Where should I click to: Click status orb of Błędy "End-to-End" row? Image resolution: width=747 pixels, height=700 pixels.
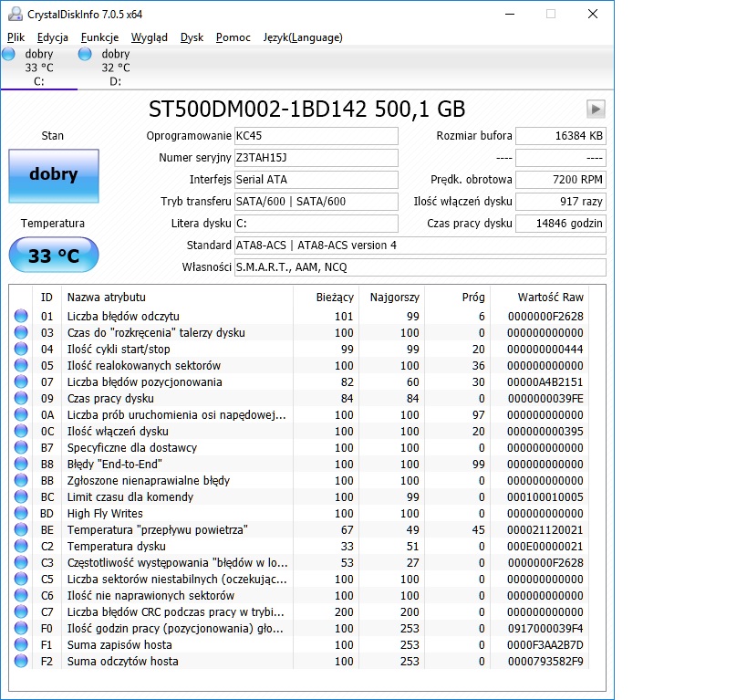click(x=21, y=464)
